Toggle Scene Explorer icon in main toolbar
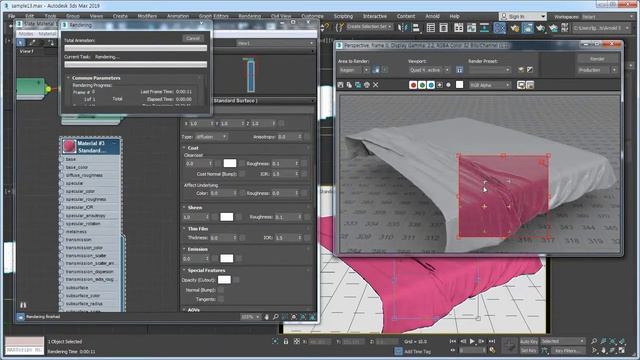 click(x=431, y=28)
